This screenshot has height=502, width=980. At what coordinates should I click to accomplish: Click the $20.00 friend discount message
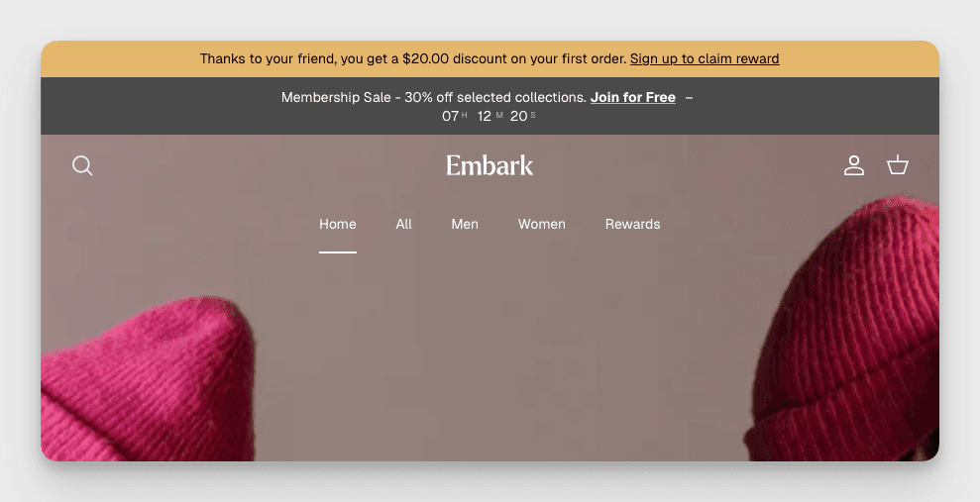tap(413, 58)
